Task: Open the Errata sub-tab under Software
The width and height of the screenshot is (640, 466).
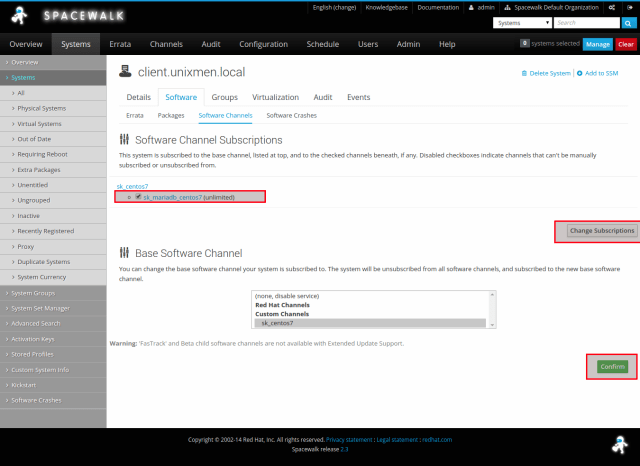Action: [x=135, y=115]
